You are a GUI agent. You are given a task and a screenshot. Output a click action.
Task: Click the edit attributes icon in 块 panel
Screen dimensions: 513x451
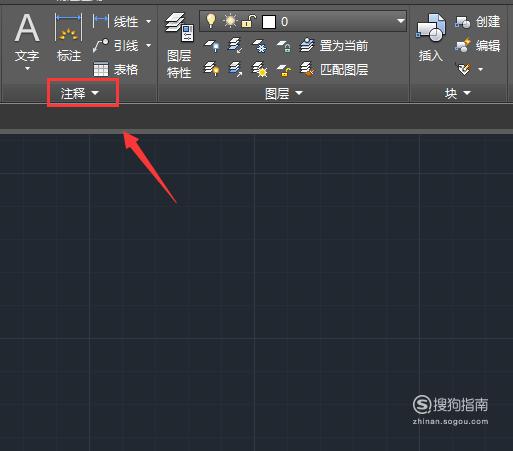(x=464, y=69)
